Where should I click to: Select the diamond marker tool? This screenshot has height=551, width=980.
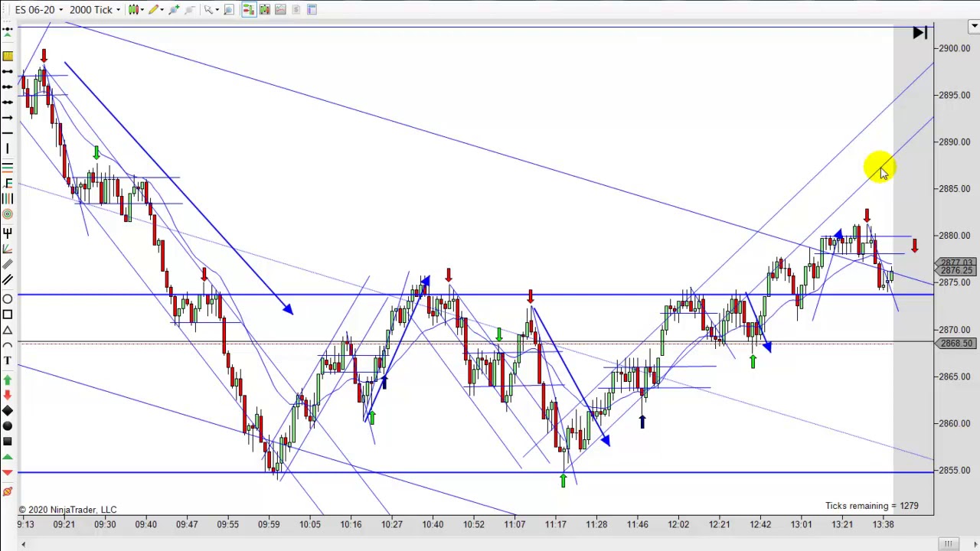(x=8, y=411)
